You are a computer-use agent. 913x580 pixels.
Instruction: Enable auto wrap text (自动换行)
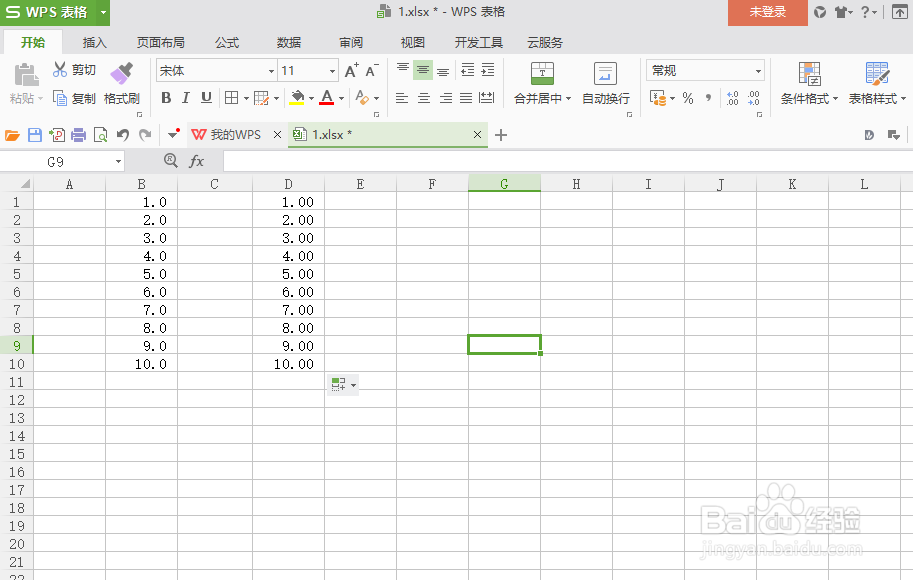click(606, 83)
